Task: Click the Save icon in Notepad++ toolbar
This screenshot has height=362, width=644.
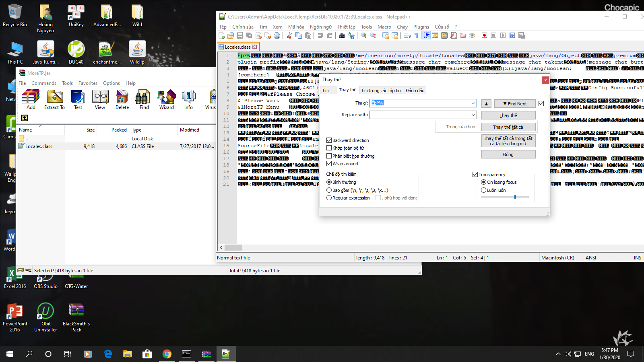Action: click(x=240, y=35)
